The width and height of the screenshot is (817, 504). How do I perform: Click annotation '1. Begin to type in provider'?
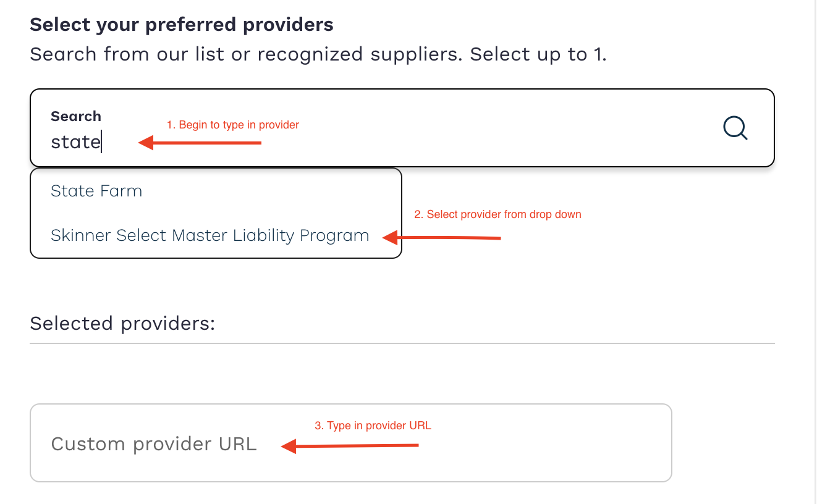[233, 125]
